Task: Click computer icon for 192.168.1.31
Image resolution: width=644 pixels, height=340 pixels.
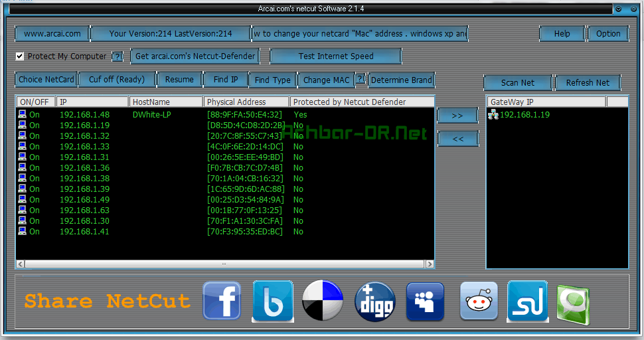Action: click(x=22, y=157)
